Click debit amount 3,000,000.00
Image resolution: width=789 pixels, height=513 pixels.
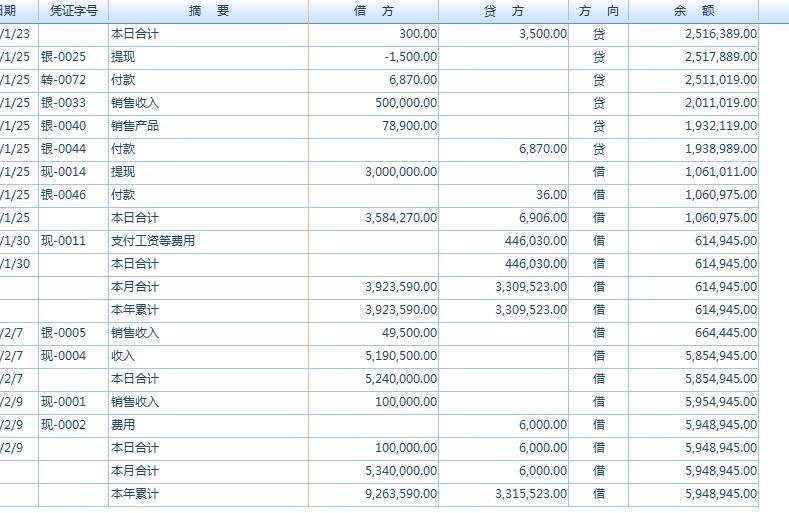tap(401, 172)
